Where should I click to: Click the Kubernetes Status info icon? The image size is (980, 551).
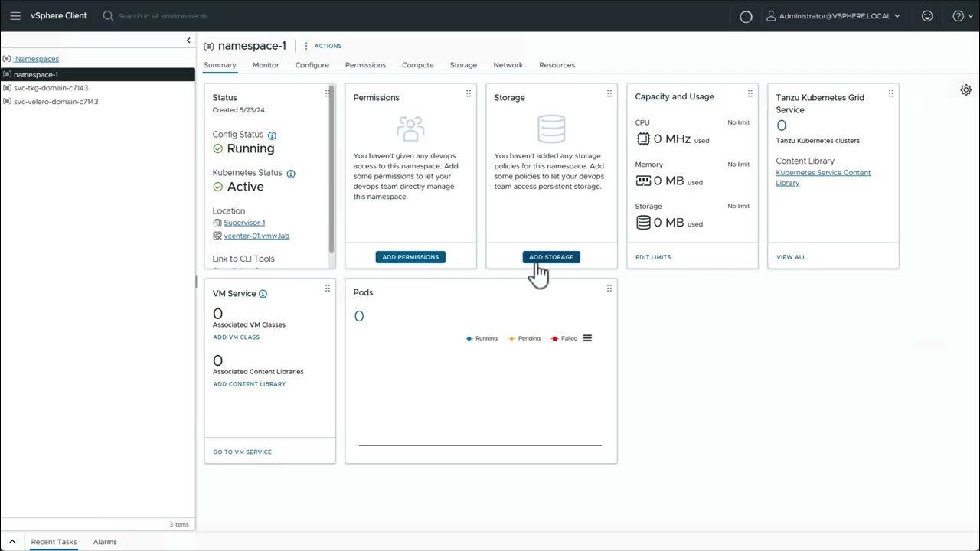(291, 174)
